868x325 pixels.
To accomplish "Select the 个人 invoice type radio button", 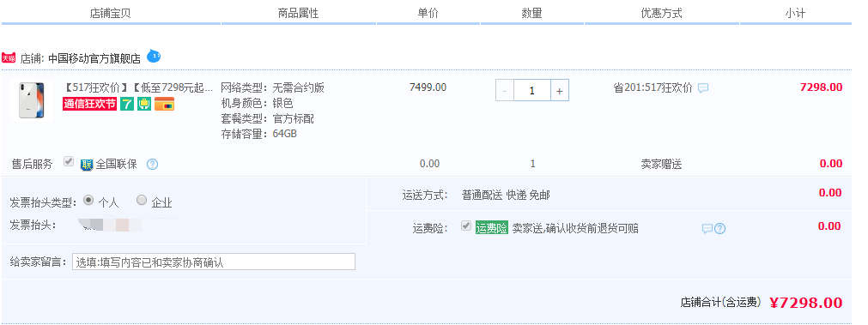I will click(88, 200).
